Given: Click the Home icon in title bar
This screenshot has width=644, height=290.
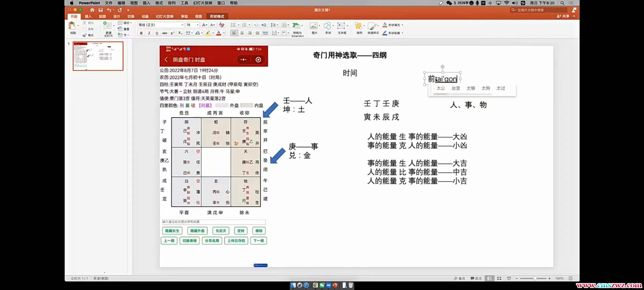Looking at the screenshot, I should (x=92, y=10).
